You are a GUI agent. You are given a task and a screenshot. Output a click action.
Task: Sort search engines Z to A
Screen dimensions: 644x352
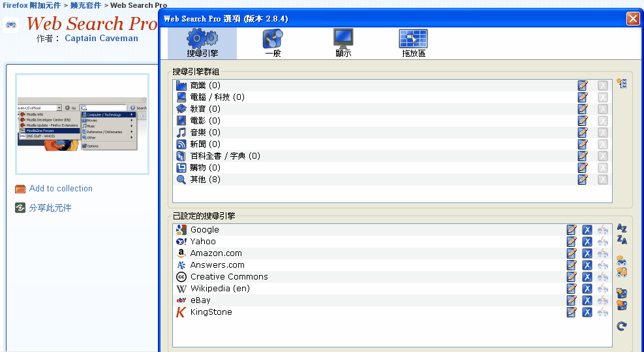(622, 240)
